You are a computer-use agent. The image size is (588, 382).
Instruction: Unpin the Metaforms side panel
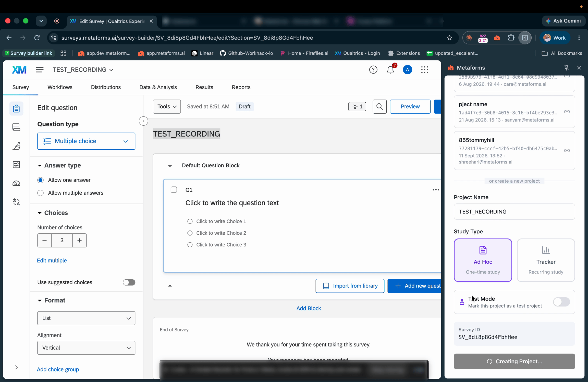click(566, 68)
